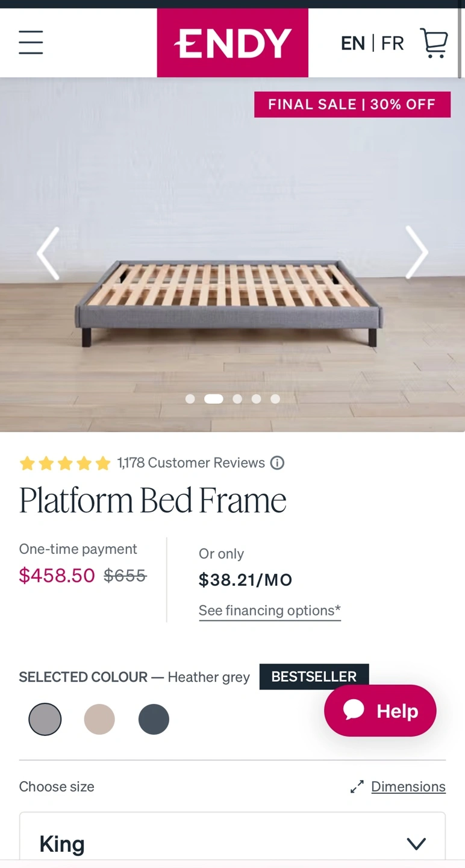Click the Endy logo
Screen dimensions: 465x868
pyautogui.click(x=232, y=43)
